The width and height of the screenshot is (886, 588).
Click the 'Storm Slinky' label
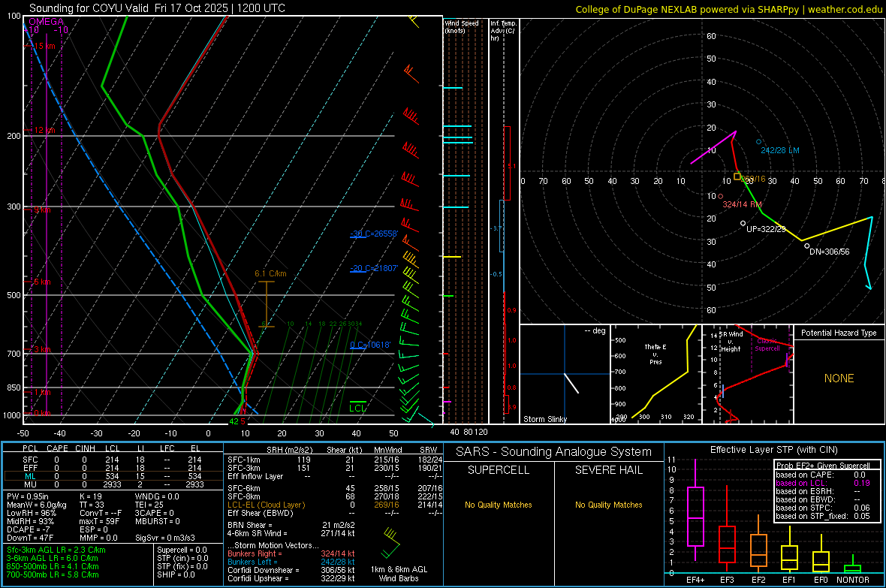(x=544, y=419)
